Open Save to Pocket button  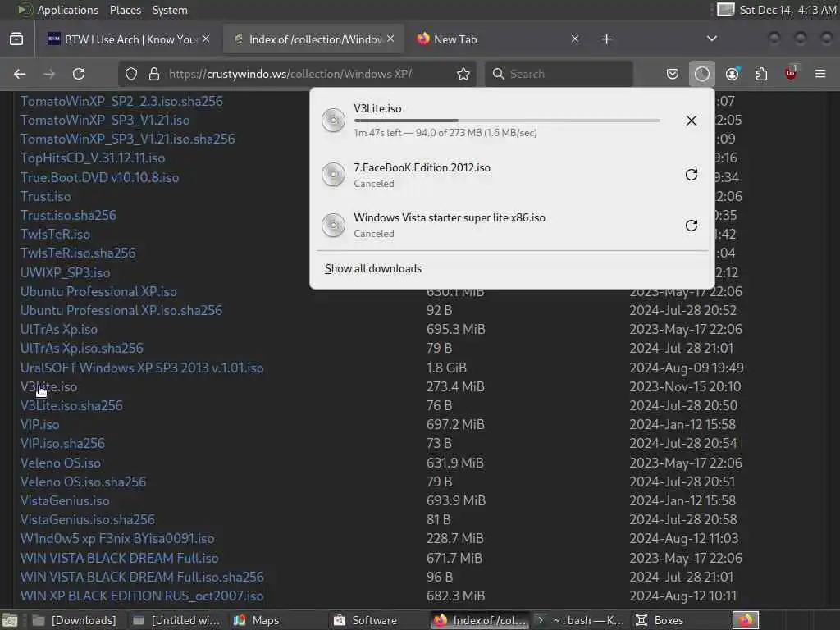(x=673, y=74)
